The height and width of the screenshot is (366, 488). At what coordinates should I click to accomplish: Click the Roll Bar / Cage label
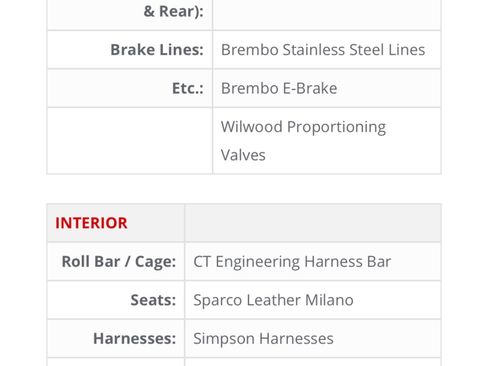click(119, 262)
